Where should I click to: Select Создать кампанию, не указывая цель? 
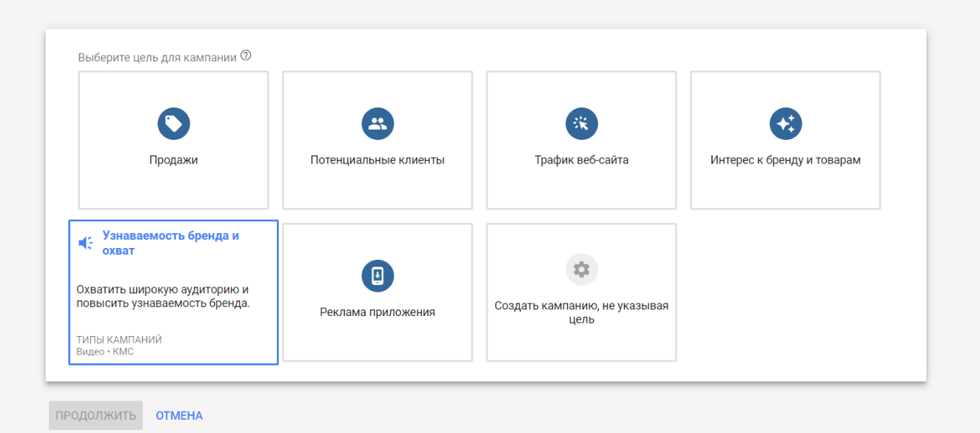point(582,292)
